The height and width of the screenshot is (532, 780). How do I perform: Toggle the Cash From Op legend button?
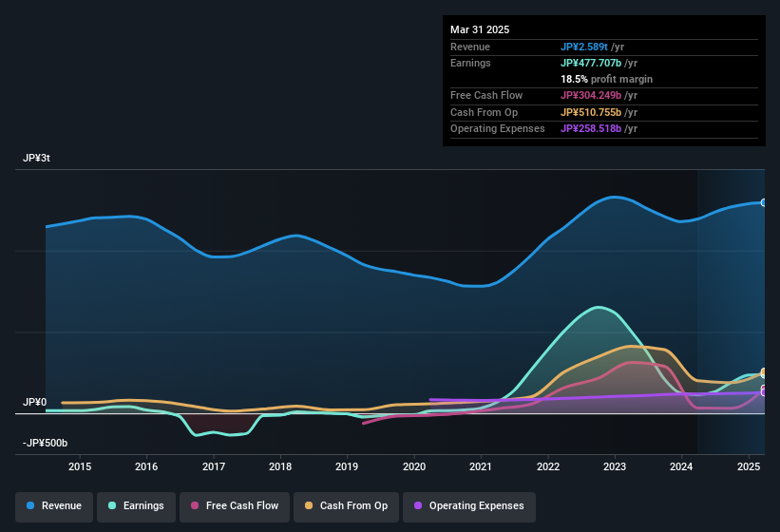346,507
